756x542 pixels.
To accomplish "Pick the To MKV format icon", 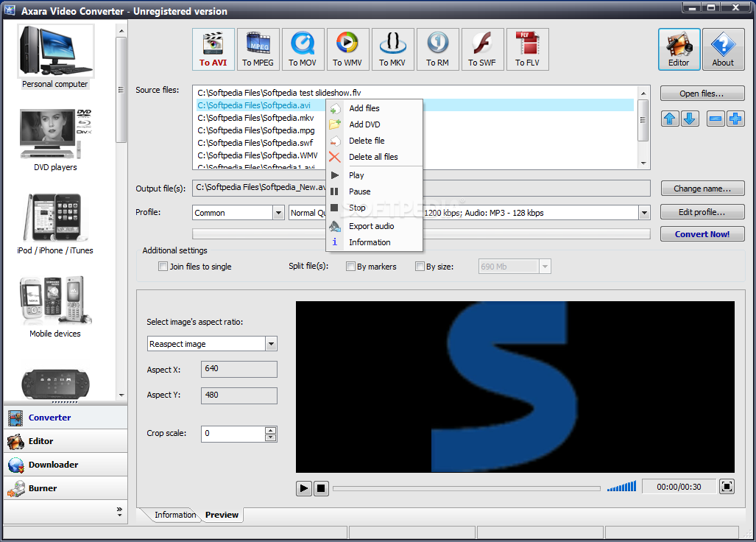I will click(x=392, y=49).
